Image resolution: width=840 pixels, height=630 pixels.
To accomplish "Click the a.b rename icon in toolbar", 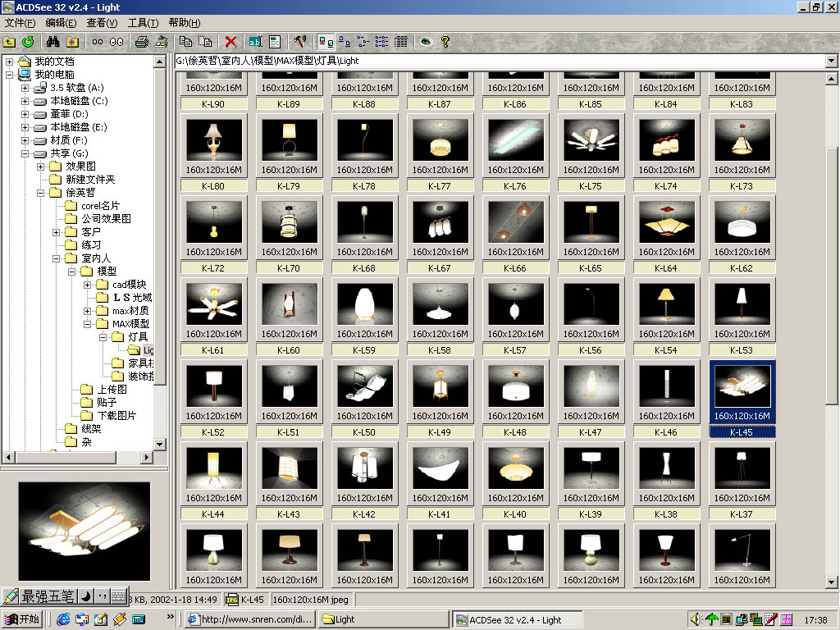I will click(x=255, y=41).
